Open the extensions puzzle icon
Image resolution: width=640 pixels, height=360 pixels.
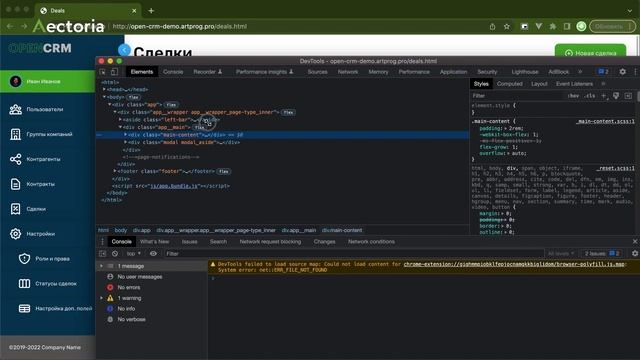(x=553, y=27)
